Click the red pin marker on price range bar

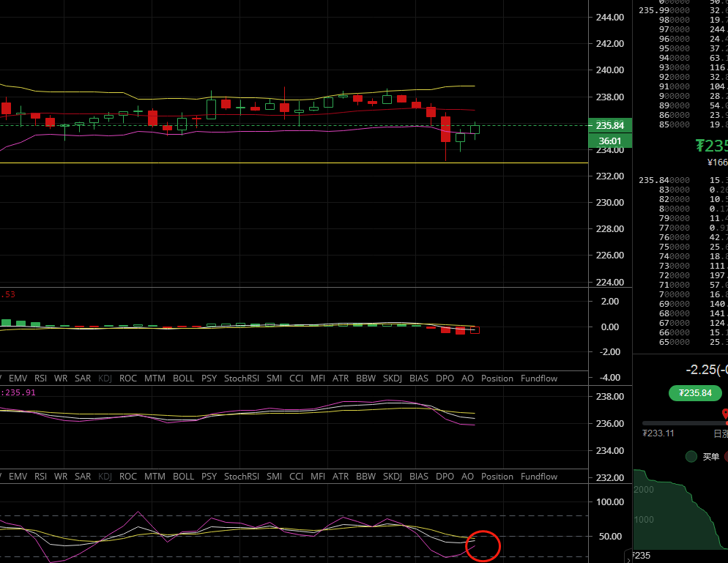pyautogui.click(x=725, y=415)
